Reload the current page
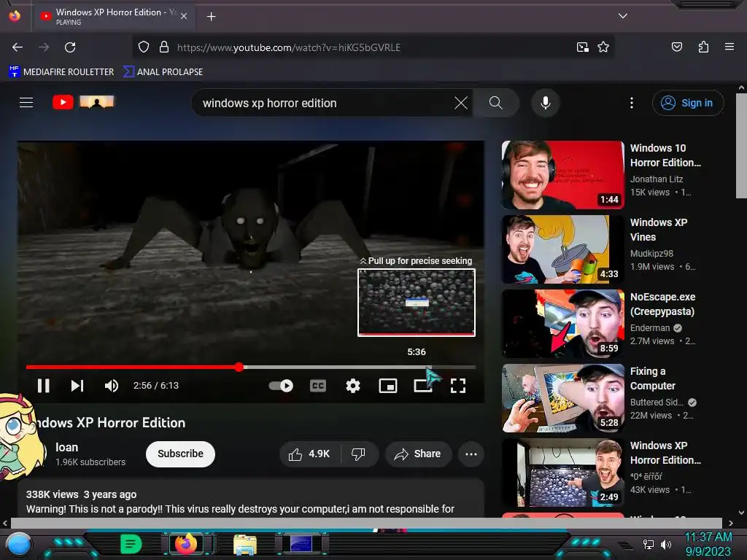The image size is (747, 560). tap(70, 47)
